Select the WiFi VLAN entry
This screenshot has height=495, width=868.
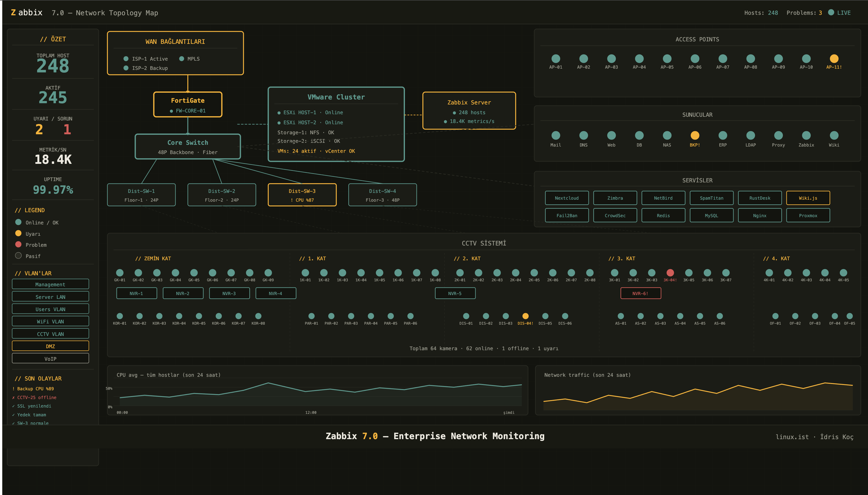[50, 321]
